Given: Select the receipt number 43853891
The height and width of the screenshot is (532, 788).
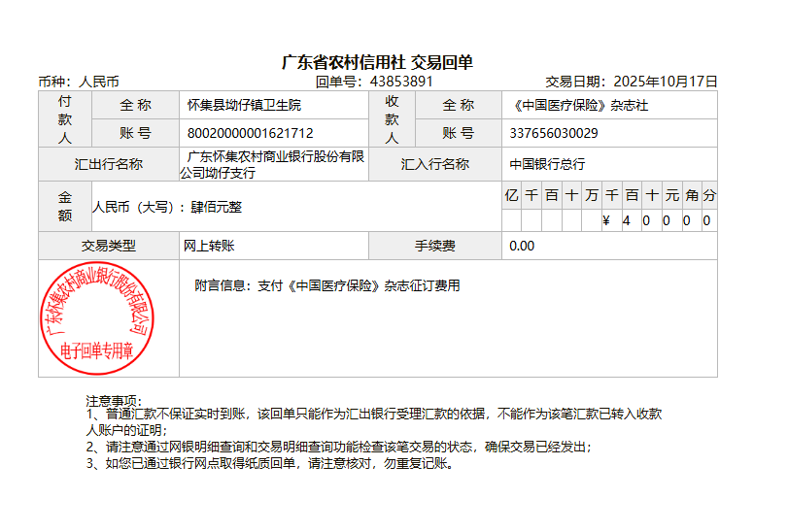Looking at the screenshot, I should pos(401,82).
